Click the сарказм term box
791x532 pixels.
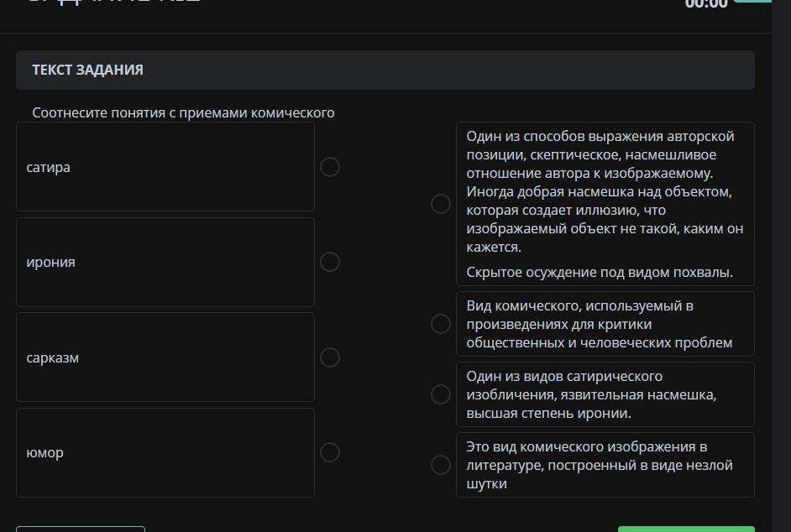click(x=165, y=357)
